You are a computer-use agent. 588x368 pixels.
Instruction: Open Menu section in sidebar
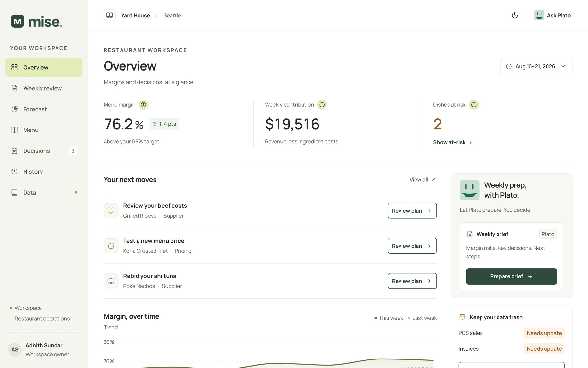(44, 130)
